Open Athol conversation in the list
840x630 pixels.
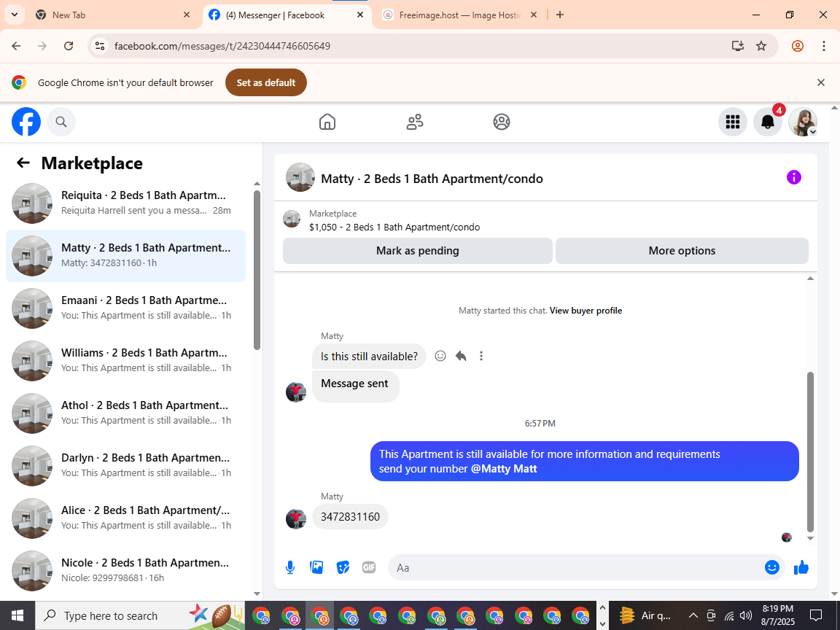pos(126,413)
